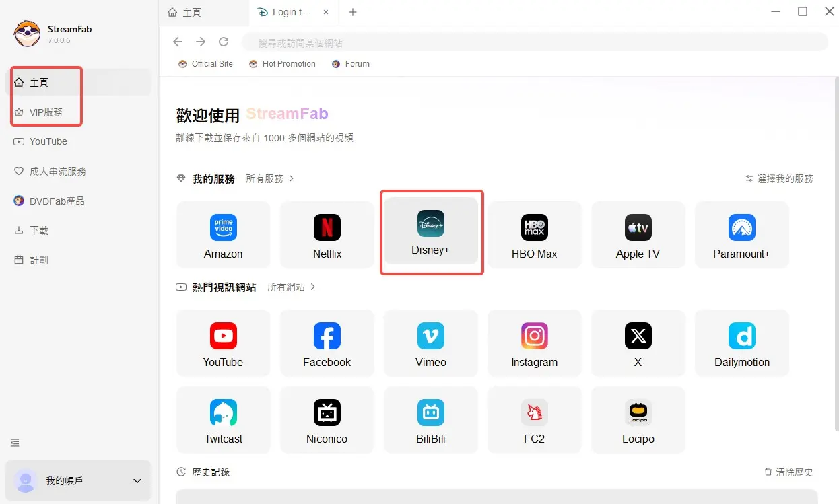Click the URL search input field

point(535,42)
